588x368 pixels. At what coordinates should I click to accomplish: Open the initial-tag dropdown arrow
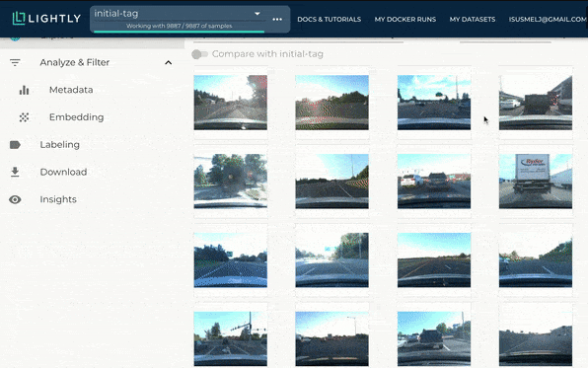[257, 14]
